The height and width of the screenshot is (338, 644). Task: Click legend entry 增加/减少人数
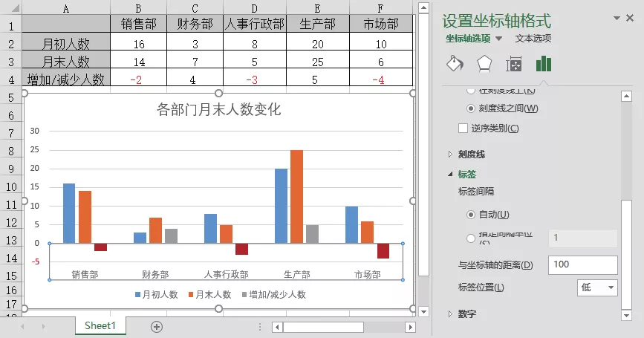pyautogui.click(x=274, y=294)
